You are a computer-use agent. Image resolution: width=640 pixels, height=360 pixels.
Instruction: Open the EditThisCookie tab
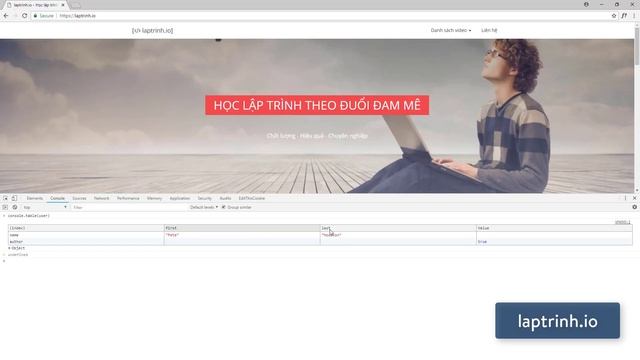point(252,198)
